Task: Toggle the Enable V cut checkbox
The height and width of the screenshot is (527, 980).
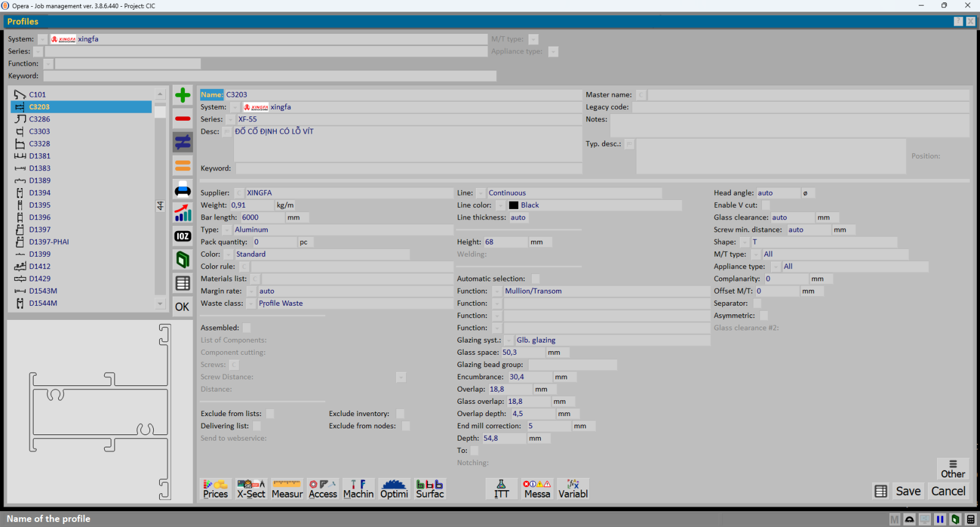Action: click(766, 205)
